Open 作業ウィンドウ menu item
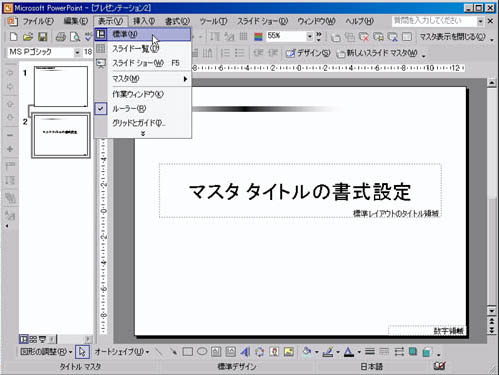The height and width of the screenshot is (375, 499). coord(143,94)
